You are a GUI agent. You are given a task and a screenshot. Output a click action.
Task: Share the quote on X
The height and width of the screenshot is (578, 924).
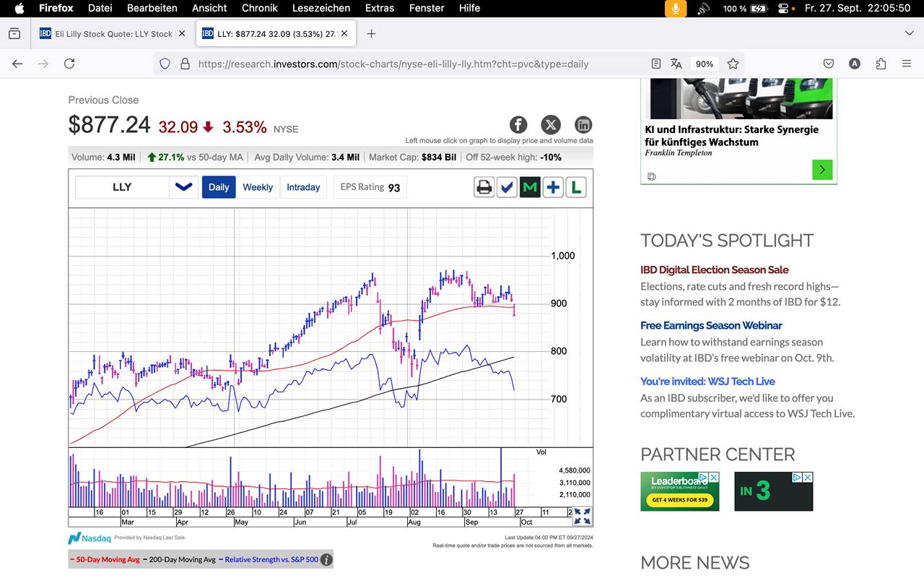(x=550, y=124)
